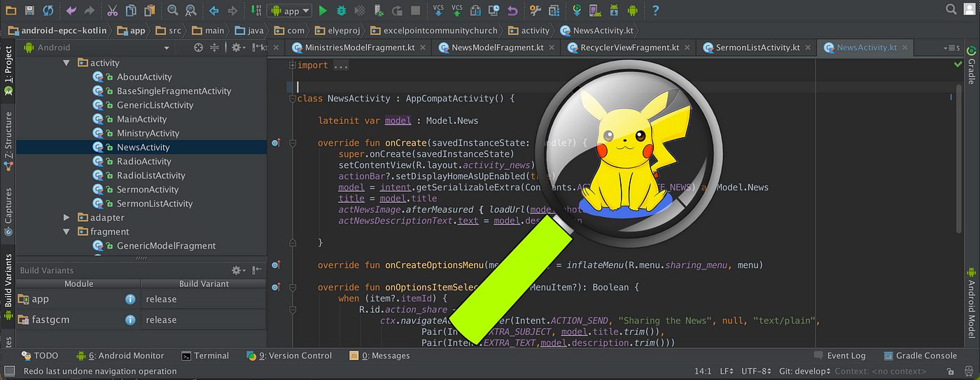Open Project Structure icon
Screen dimensions: 980x380
tap(554, 10)
